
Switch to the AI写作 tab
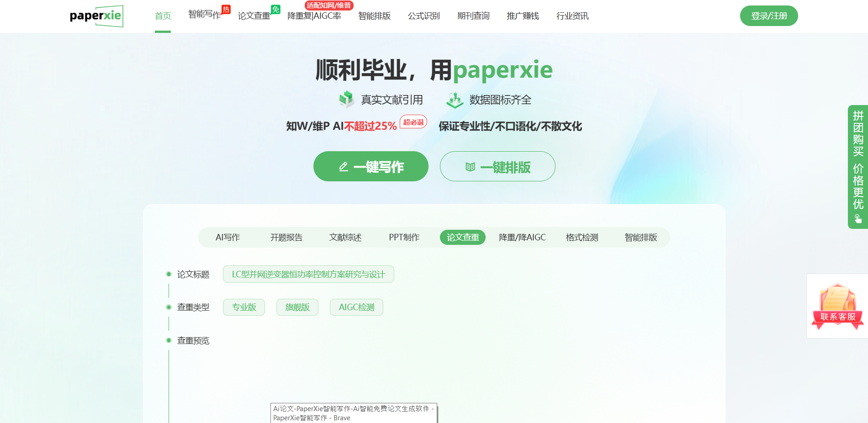point(228,238)
